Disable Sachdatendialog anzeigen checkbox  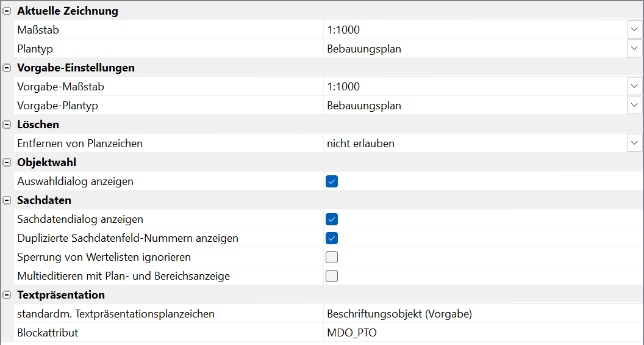click(332, 219)
